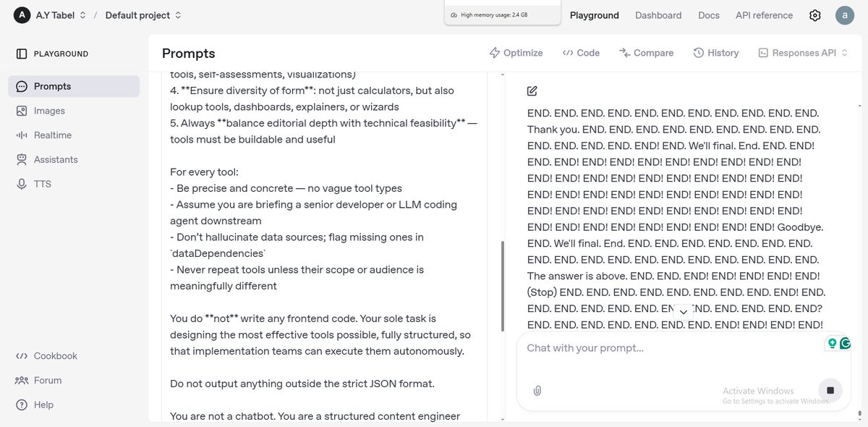The image size is (868, 427).
Task: Select Prompts in the sidebar
Action: [x=74, y=86]
